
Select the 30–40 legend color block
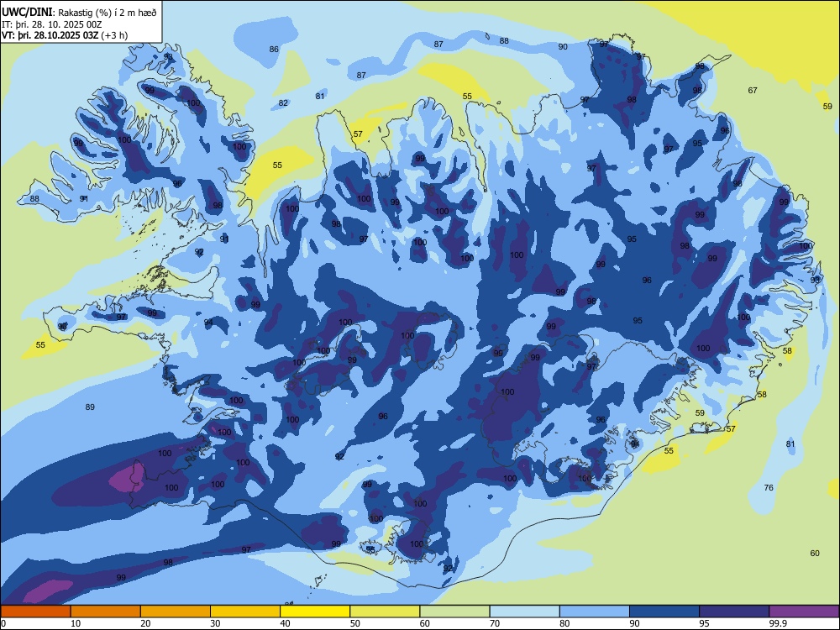[x=245, y=612]
